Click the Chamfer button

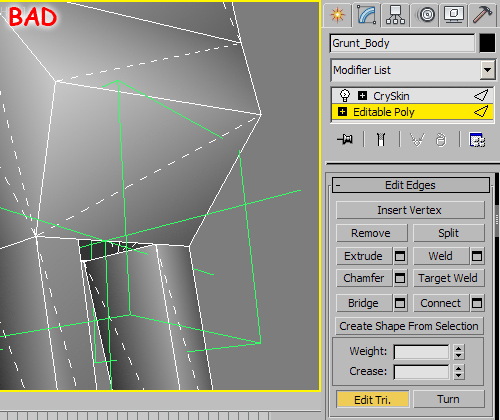click(364, 278)
